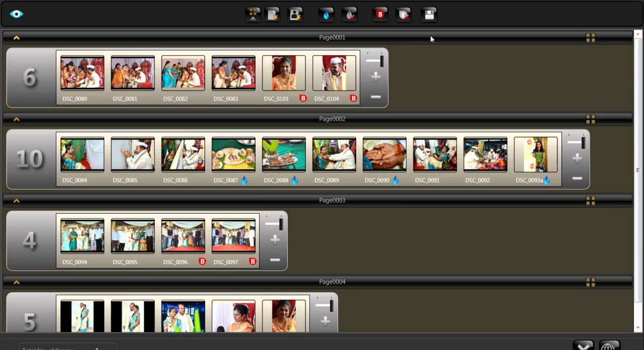This screenshot has height=350, width=644.
Task: Click the water drop badge on DSC_0088
Action: [295, 180]
